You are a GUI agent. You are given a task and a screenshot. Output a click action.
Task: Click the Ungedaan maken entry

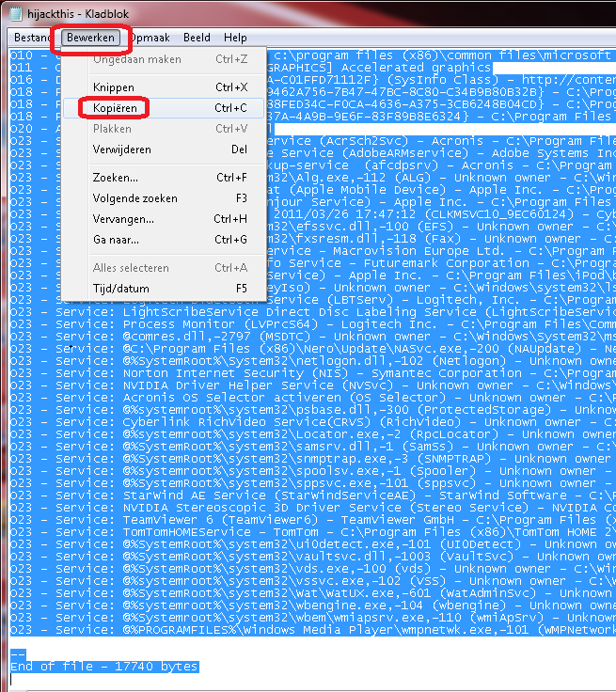click(164, 59)
